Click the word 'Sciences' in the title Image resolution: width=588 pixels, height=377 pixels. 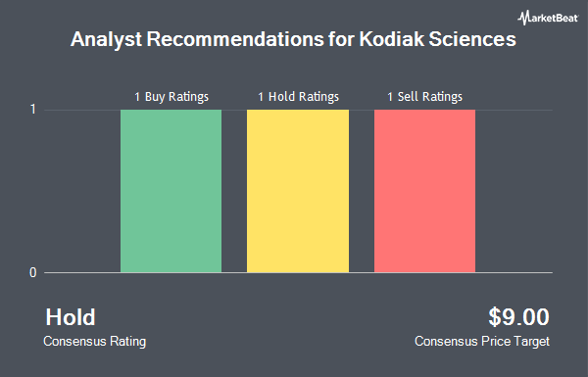pos(472,39)
